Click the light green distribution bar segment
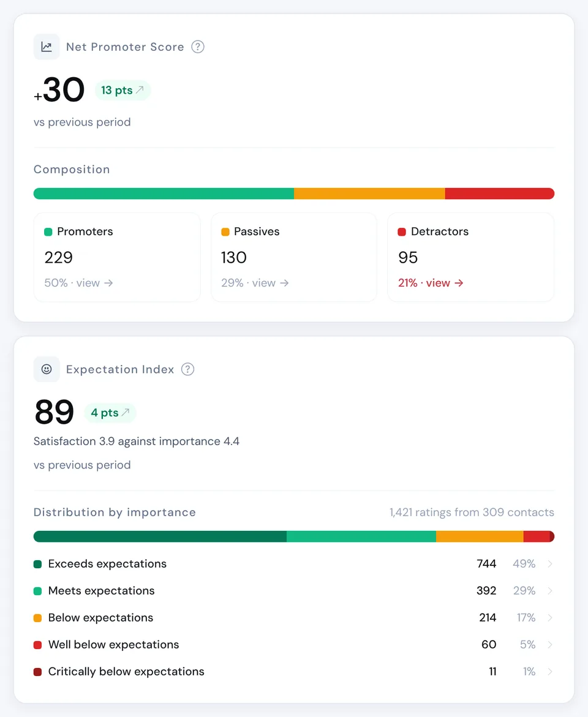This screenshot has width=588, height=717. pos(361,536)
